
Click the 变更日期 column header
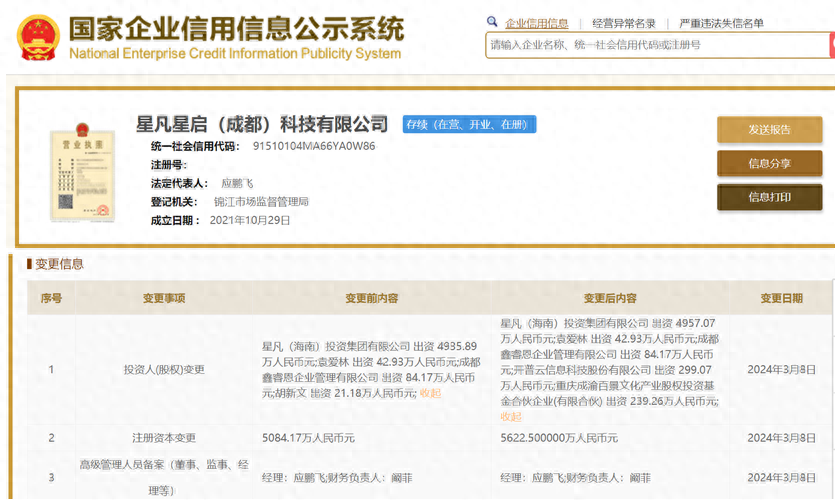coord(781,298)
